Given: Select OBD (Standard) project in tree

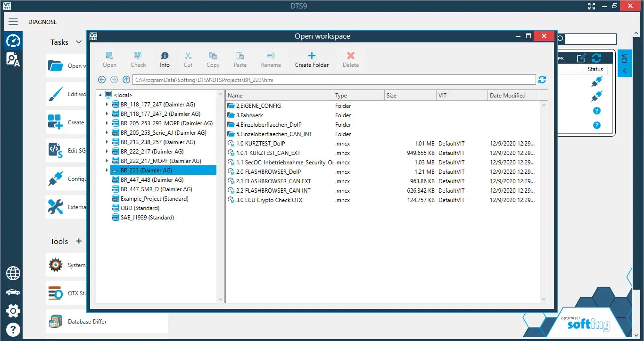Looking at the screenshot, I should pos(140,208).
